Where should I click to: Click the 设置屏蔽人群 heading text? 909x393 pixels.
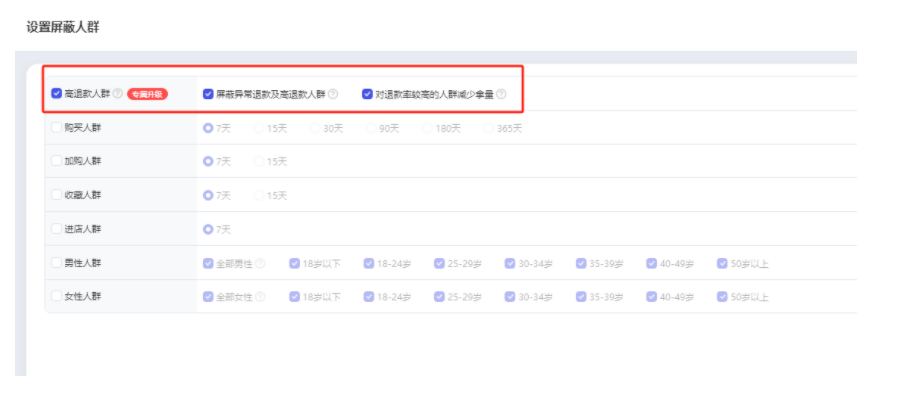point(63,27)
